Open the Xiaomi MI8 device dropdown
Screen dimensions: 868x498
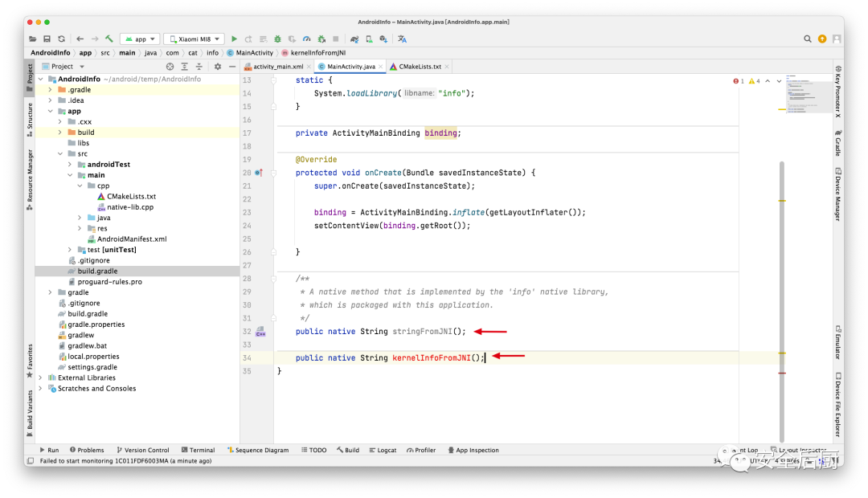194,39
